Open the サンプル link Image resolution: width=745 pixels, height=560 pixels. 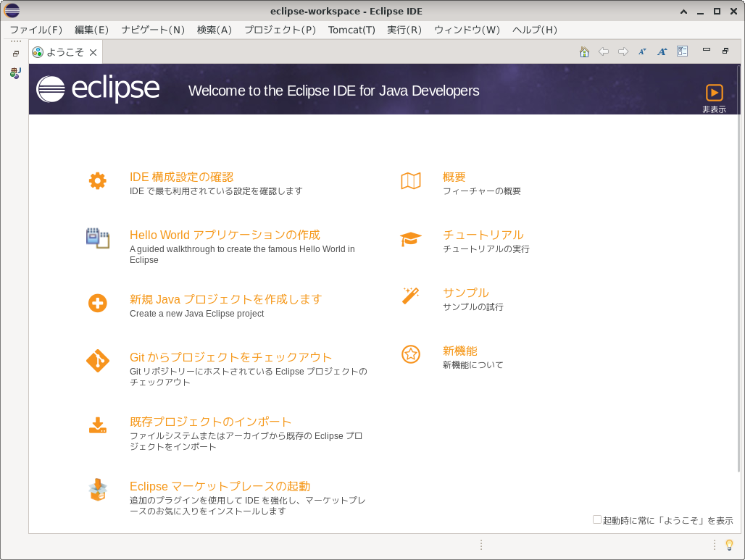click(x=465, y=293)
